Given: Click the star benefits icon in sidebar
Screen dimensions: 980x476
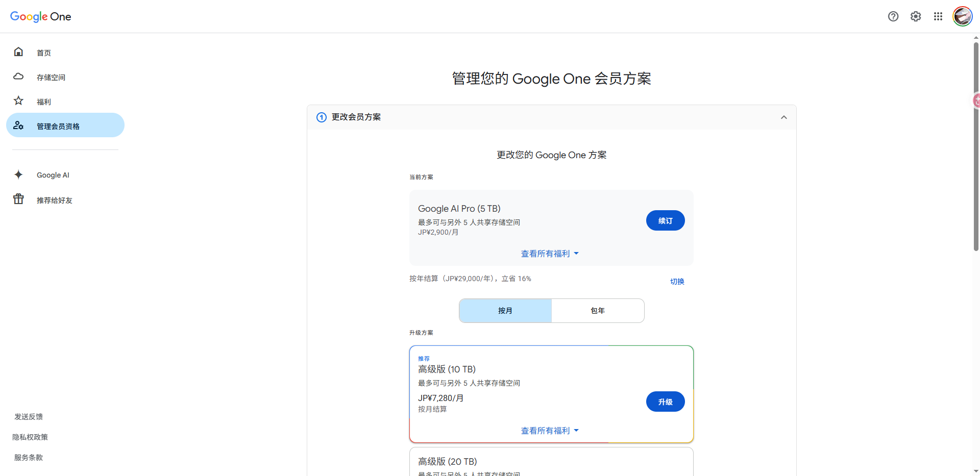Looking at the screenshot, I should [18, 101].
